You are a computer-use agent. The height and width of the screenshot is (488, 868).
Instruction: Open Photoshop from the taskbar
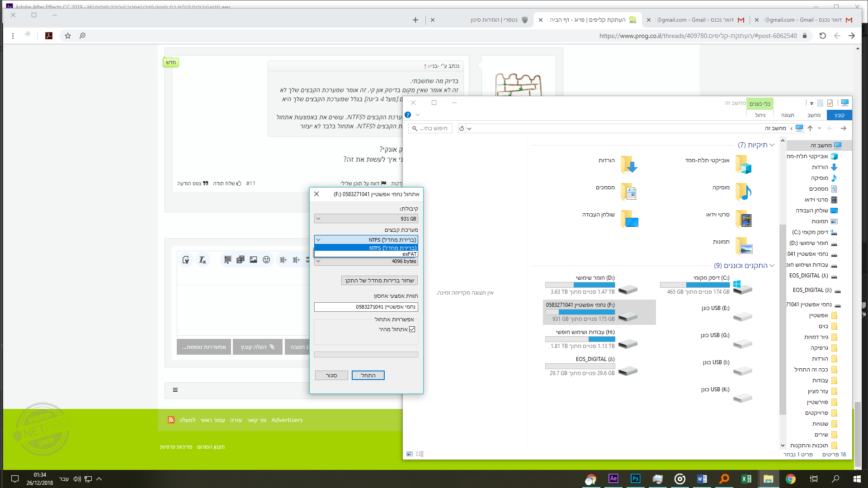[x=635, y=479]
